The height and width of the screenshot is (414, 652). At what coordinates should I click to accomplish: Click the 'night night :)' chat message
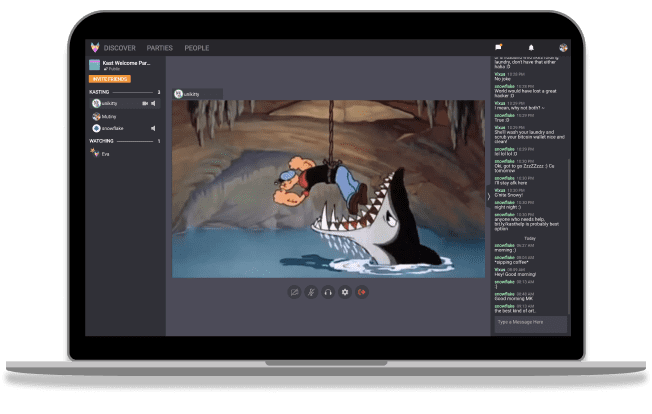[507, 207]
